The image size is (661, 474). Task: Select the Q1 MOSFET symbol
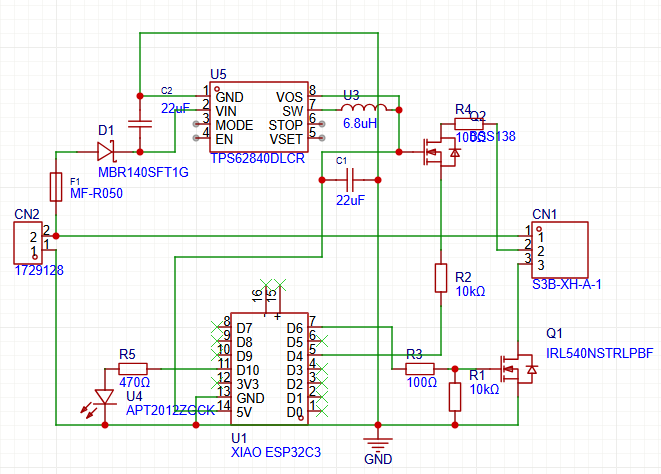(518, 369)
